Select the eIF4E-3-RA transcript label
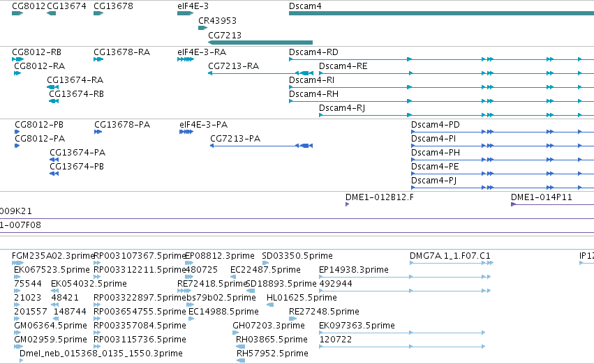 pyautogui.click(x=202, y=52)
